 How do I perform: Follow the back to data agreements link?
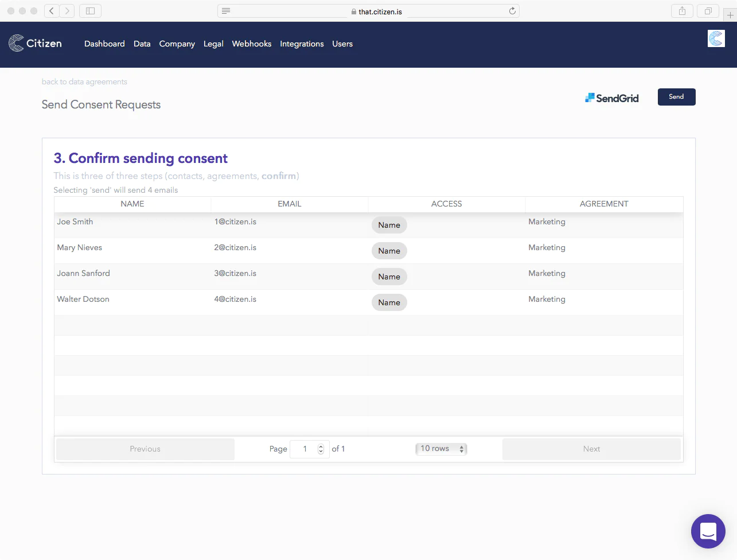84,82
